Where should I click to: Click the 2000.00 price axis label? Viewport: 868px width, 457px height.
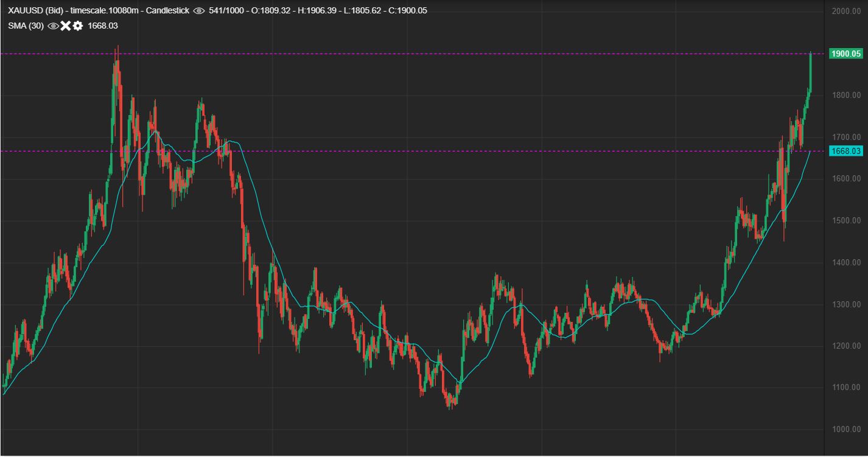pyautogui.click(x=846, y=12)
